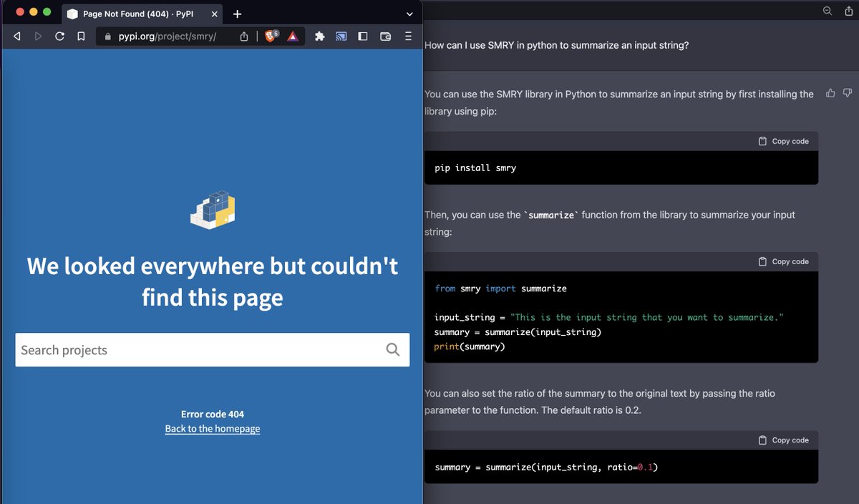Thumbs down the ChatGPT response
Viewport: 859px width, 504px height.
[848, 93]
